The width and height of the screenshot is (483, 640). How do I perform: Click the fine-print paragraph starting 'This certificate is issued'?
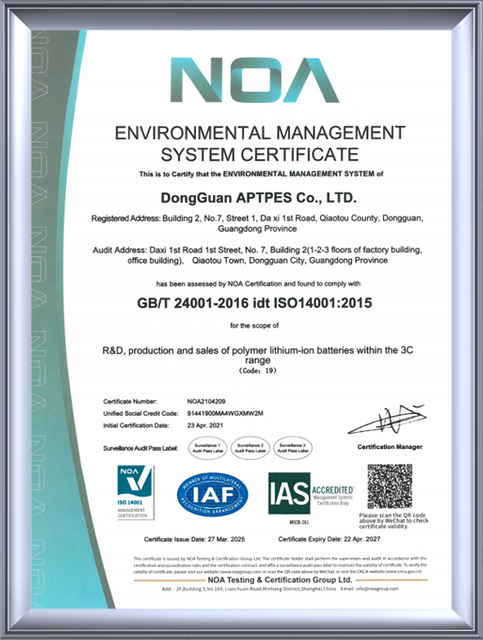280,565
